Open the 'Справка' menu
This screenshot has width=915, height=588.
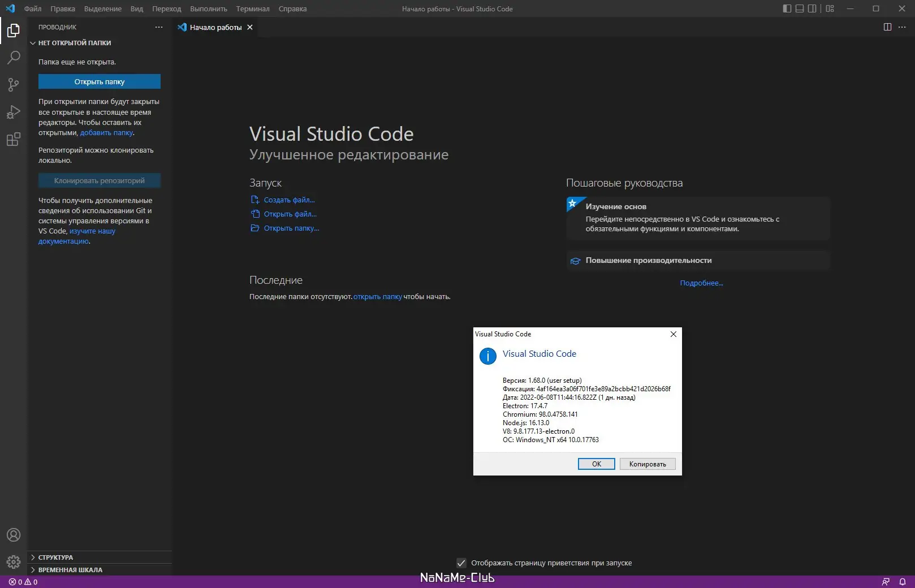click(x=293, y=8)
